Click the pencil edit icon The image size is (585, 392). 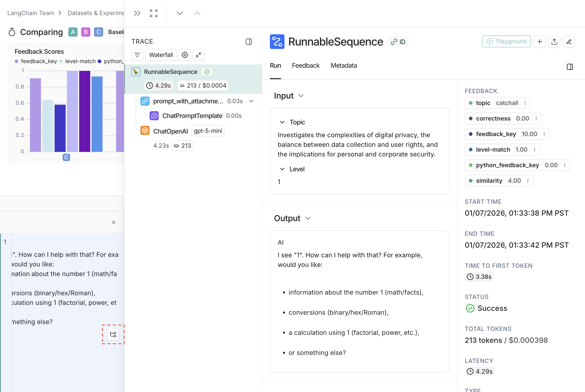[569, 41]
